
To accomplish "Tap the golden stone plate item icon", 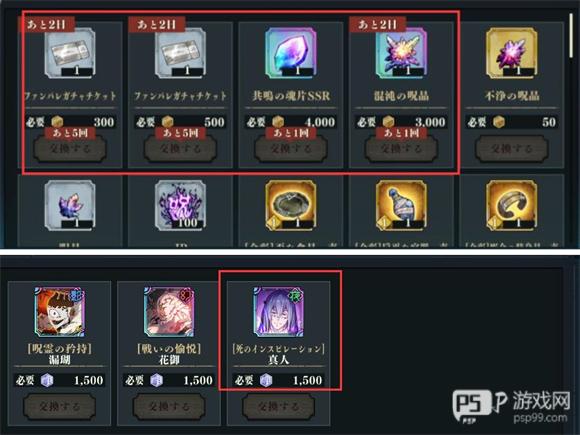I will [x=290, y=205].
